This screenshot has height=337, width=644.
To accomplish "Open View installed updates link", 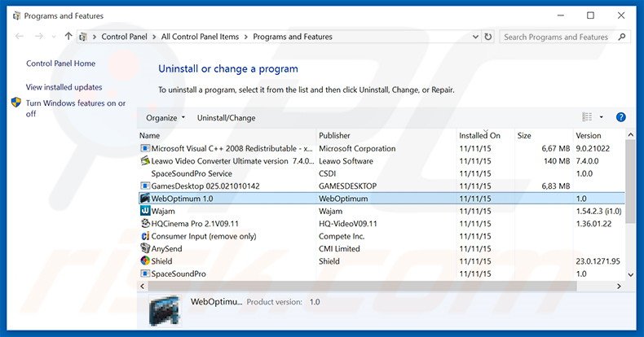I will point(64,87).
